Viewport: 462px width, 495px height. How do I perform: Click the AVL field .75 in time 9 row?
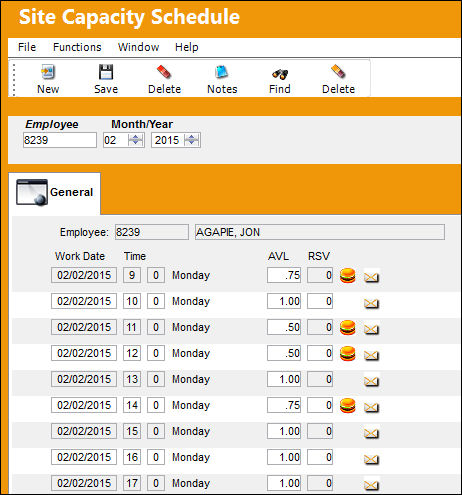(x=284, y=275)
